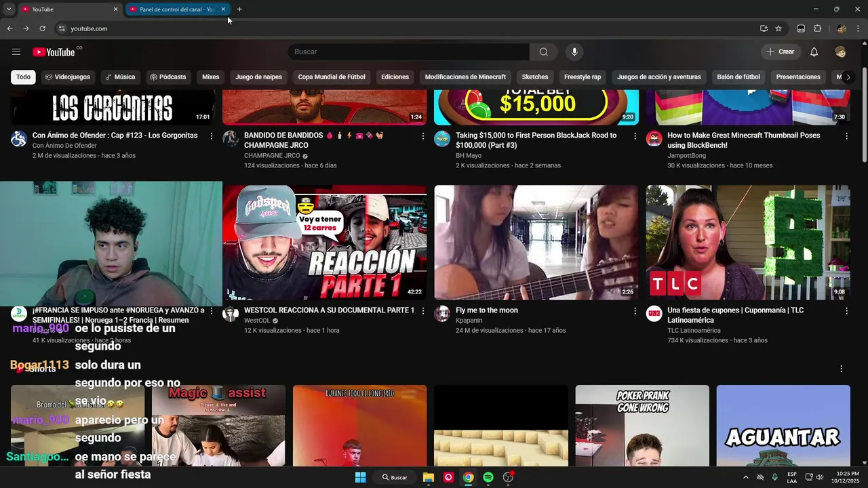Bookmark this page with star icon

pyautogui.click(x=778, y=28)
